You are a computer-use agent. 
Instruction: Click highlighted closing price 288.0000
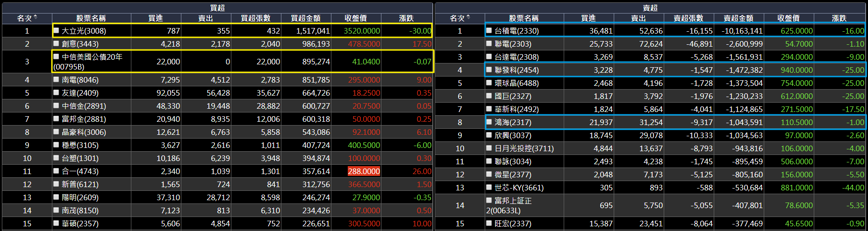(x=364, y=171)
